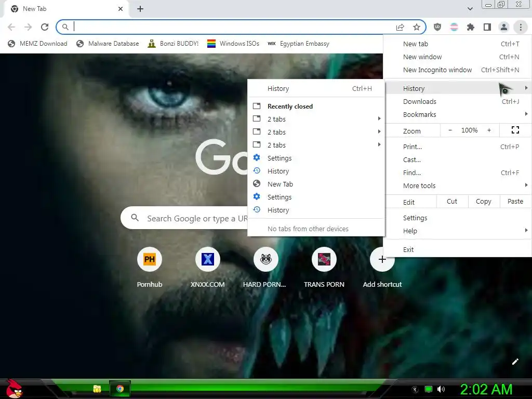Screen dimensions: 532x399
Task: Open Downloads from the menu
Action: (457, 101)
